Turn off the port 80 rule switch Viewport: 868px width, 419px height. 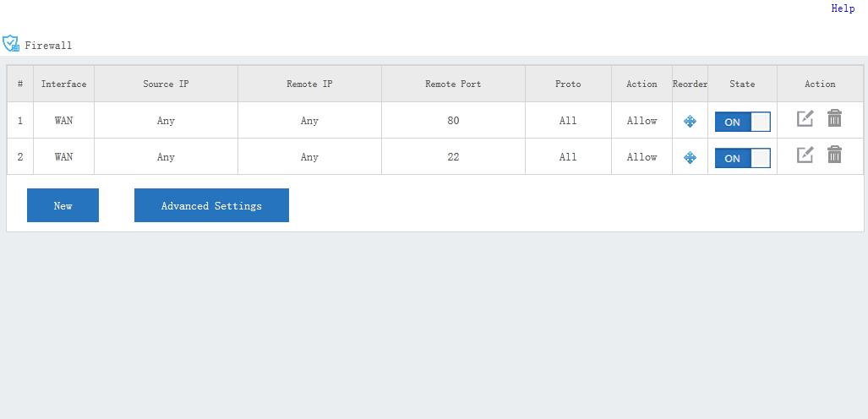[742, 122]
